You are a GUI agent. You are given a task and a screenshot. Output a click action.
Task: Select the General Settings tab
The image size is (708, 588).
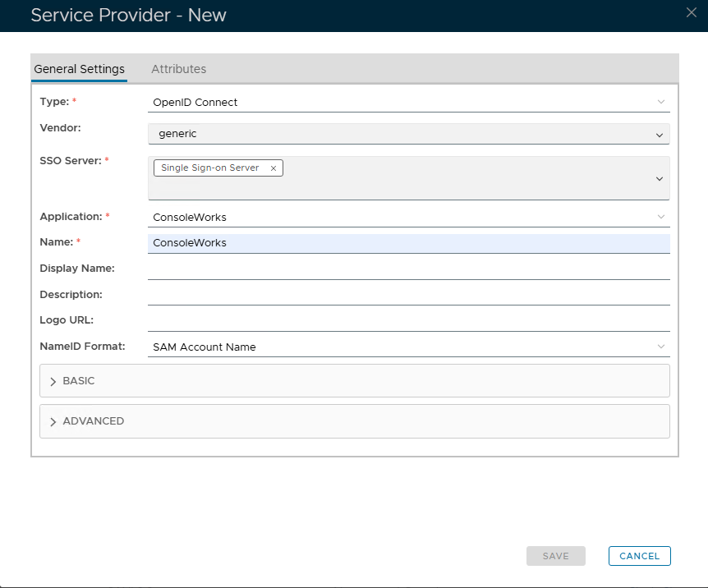pos(79,69)
